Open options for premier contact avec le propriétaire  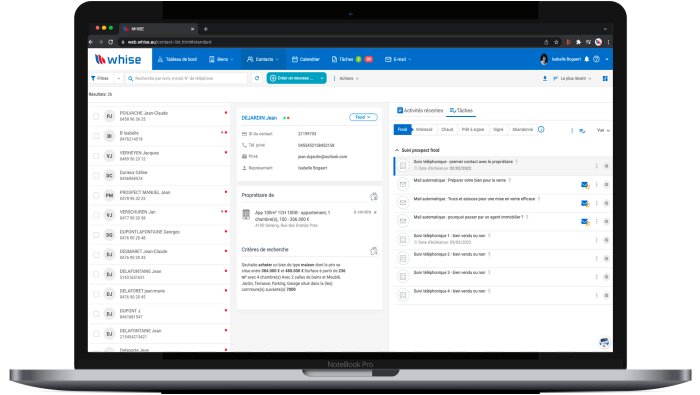coord(596,166)
